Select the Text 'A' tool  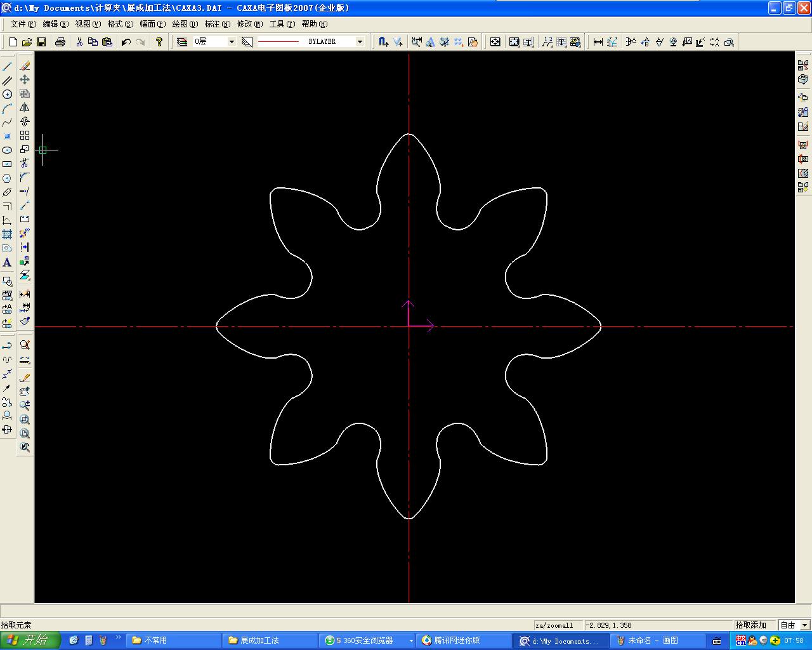click(7, 262)
